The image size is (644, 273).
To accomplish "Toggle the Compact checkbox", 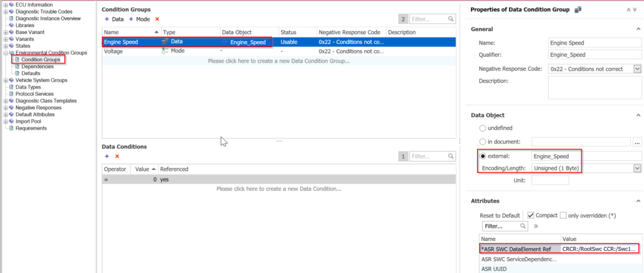I will (x=530, y=215).
